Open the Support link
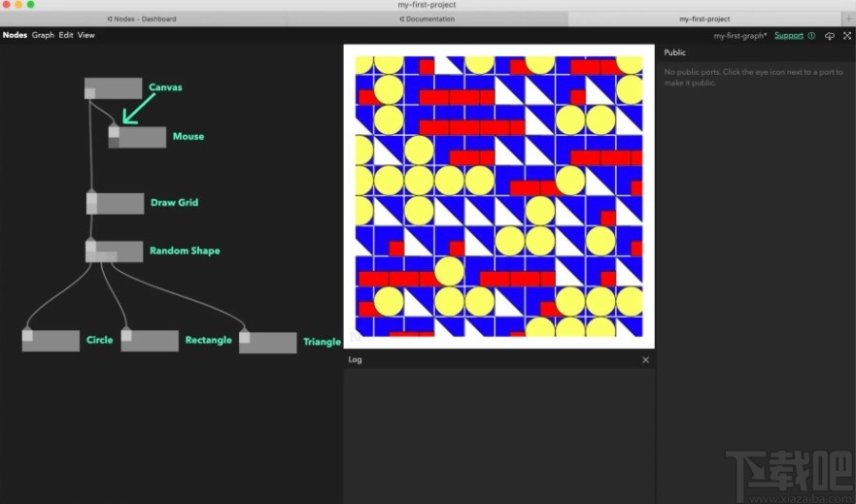 [789, 36]
